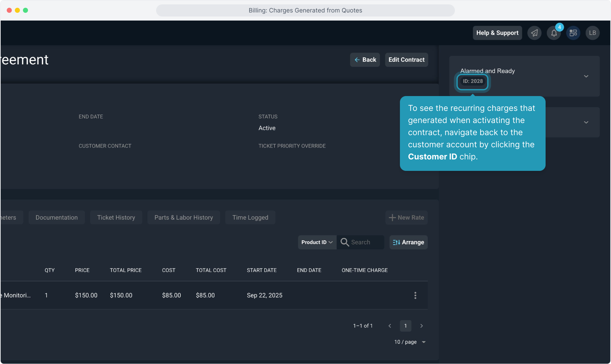611x364 pixels.
Task: Expand the second collapsed side panel
Action: 586,122
